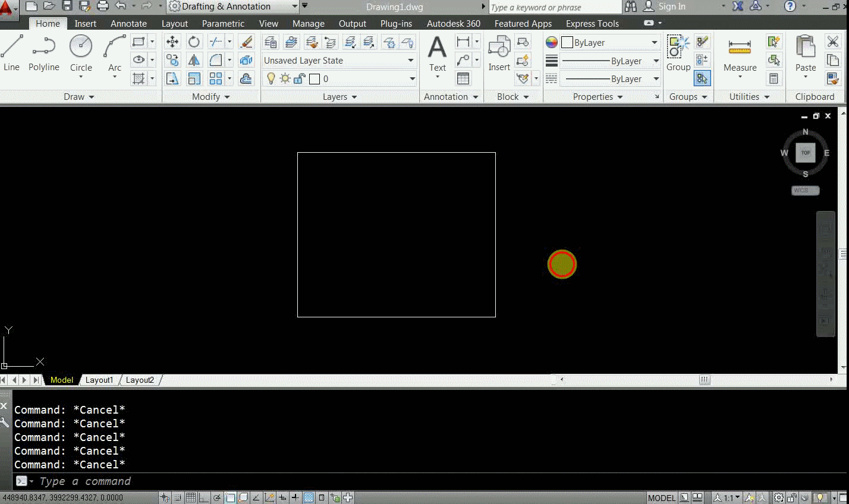Click the WCS coordinate system button
The width and height of the screenshot is (849, 504).
pyautogui.click(x=806, y=190)
